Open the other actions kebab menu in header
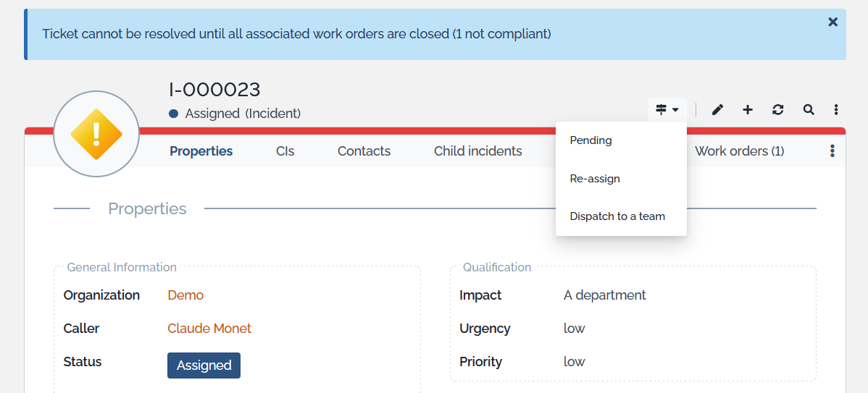 [x=836, y=110]
